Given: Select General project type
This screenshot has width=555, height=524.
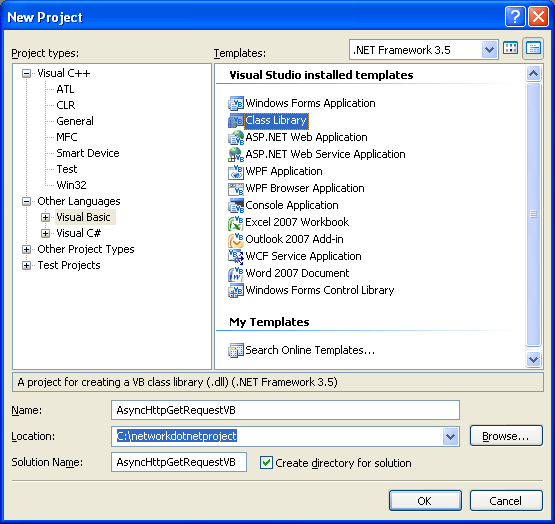Looking at the screenshot, I should point(75,121).
